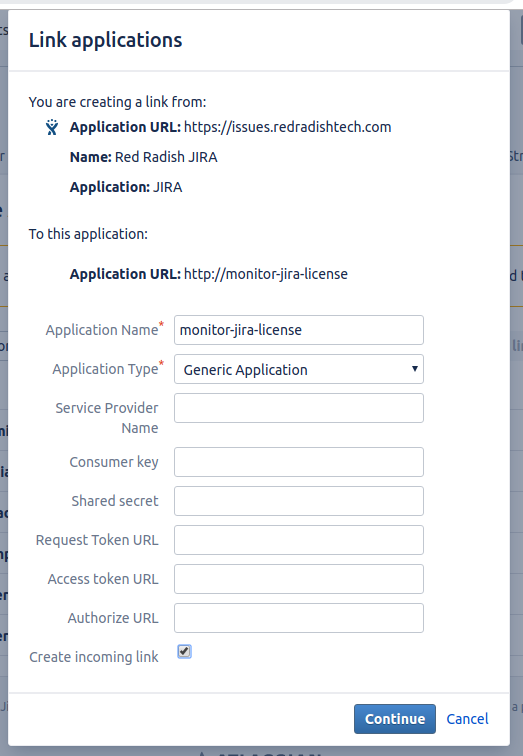Image resolution: width=523 pixels, height=756 pixels.
Task: Click the https://issues.redradishtech.com URL text
Action: (288, 127)
